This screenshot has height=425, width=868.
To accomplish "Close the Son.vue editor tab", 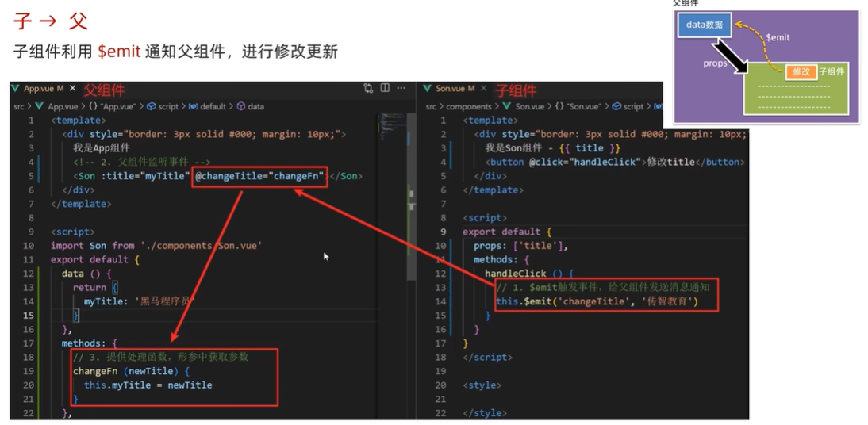I will pos(484,89).
